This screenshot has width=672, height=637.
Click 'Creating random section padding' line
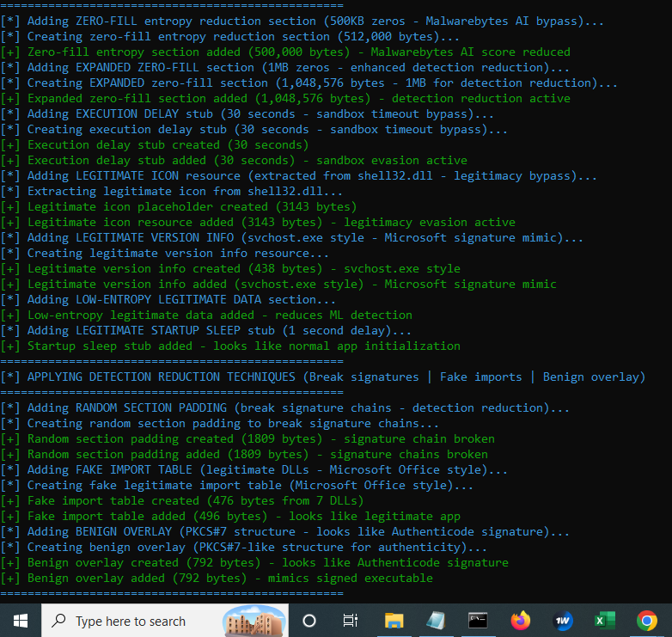219,423
